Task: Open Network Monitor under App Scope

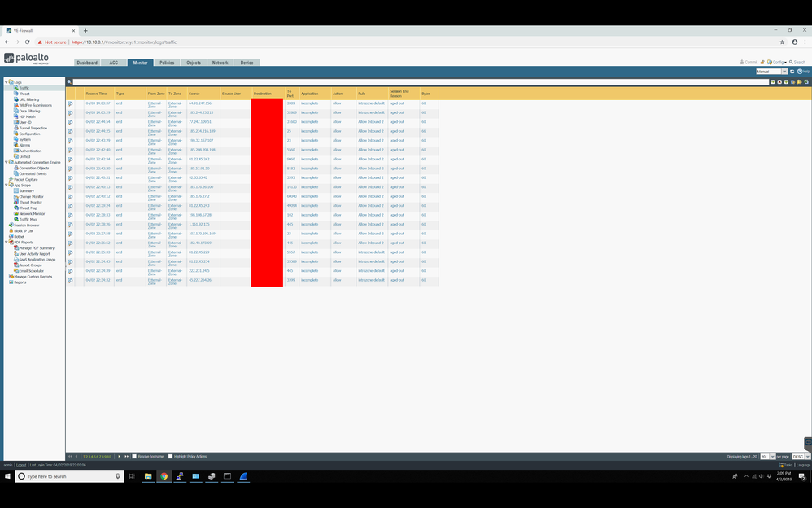Action: 32,213
